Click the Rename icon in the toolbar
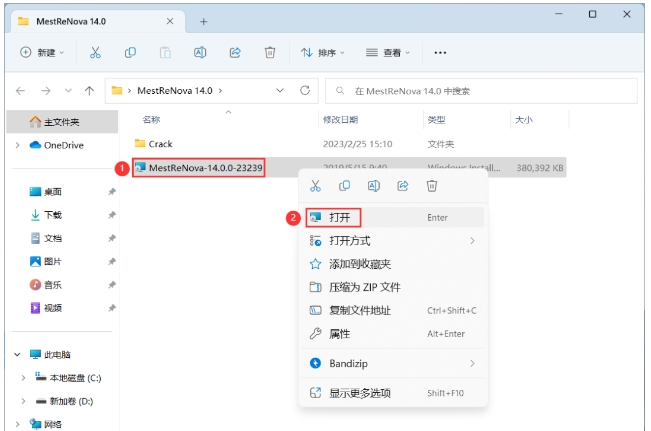The width and height of the screenshot is (651, 431). coord(200,53)
